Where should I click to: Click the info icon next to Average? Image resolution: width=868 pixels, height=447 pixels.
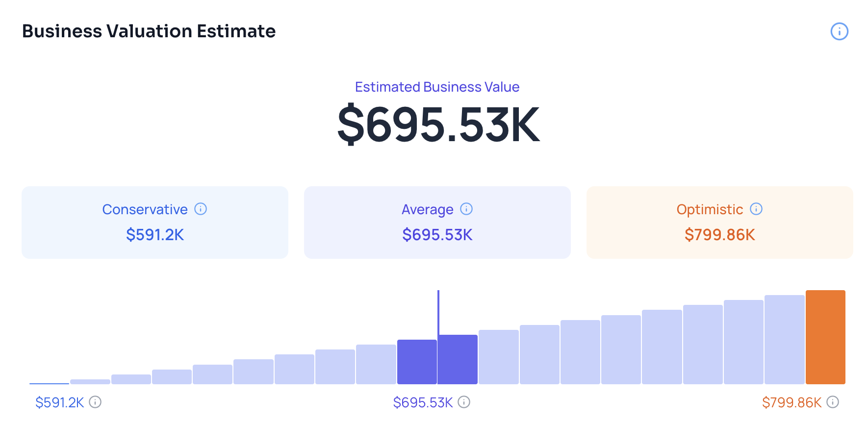[466, 209]
